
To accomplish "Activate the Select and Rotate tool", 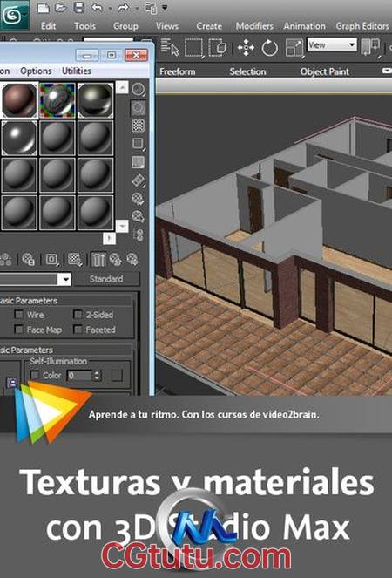I will click(270, 48).
